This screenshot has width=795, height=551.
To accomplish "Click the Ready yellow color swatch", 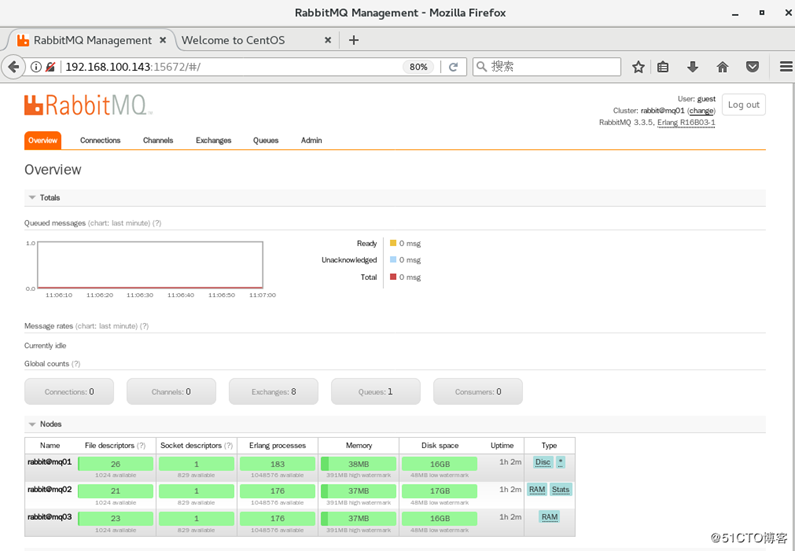I will (393, 243).
